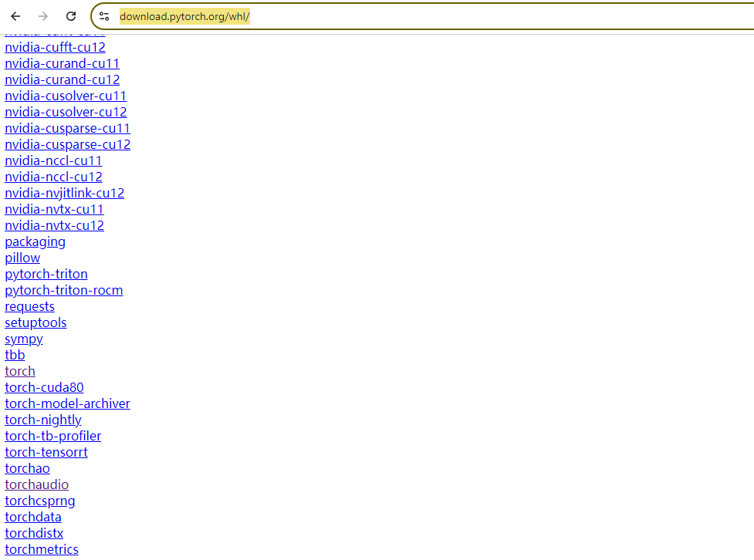
Task: Open the sympy link
Action: (24, 339)
